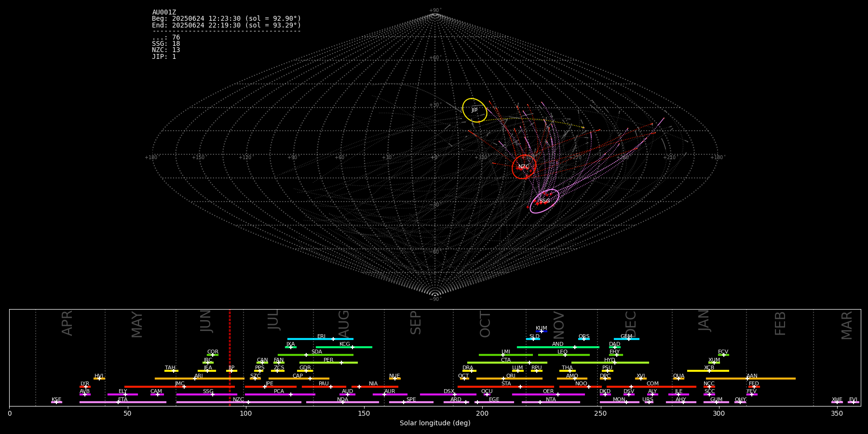
Task: Click the XHE shower marker
Action: 837,402
